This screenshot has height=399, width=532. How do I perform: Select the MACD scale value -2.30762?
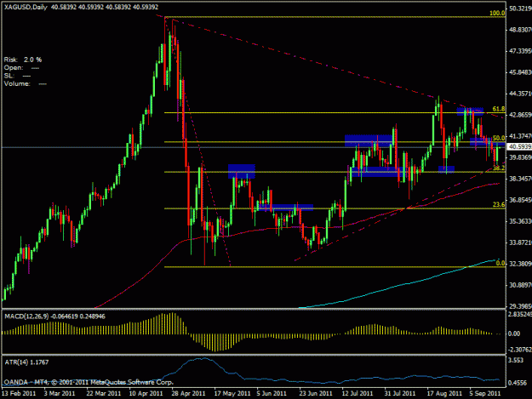tap(520, 350)
